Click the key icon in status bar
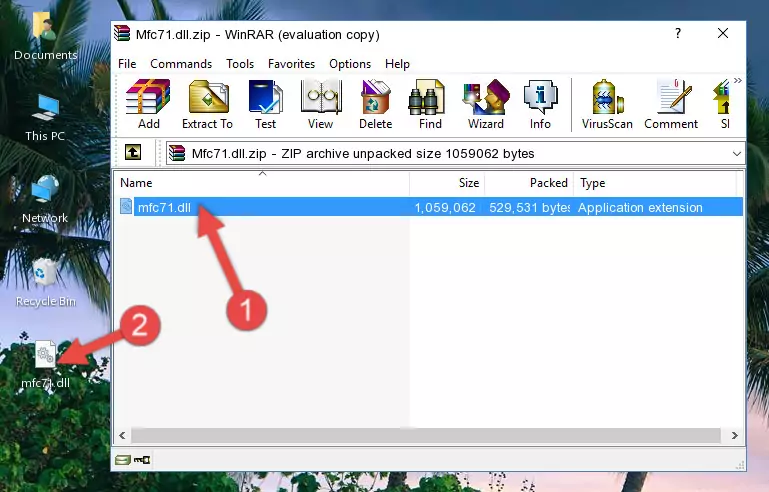The height and width of the screenshot is (492, 769). [x=142, y=460]
